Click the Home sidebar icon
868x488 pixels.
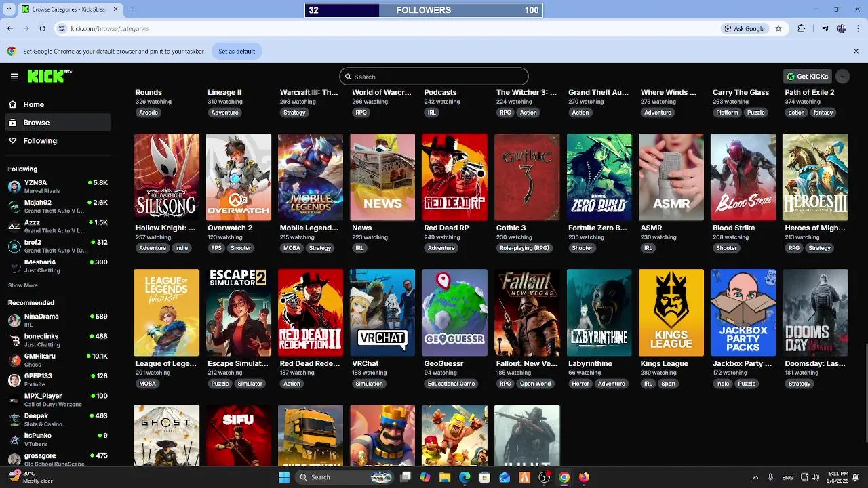(13, 104)
